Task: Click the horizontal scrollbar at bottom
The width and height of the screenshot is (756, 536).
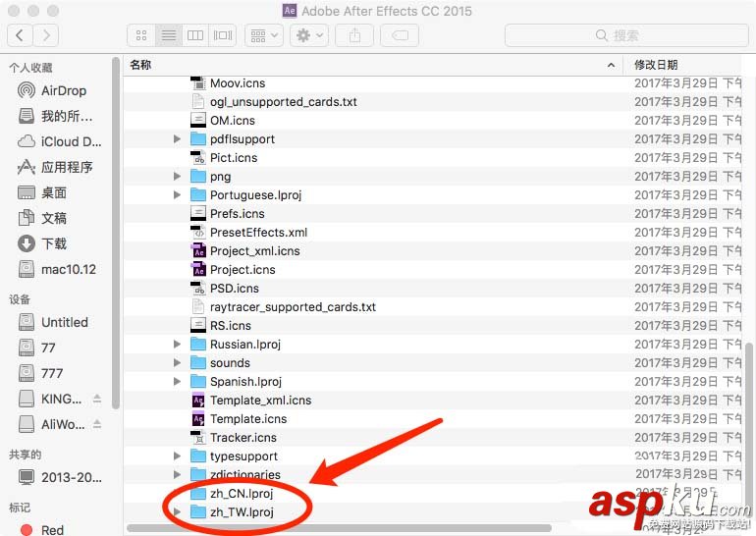Action: coord(339,528)
